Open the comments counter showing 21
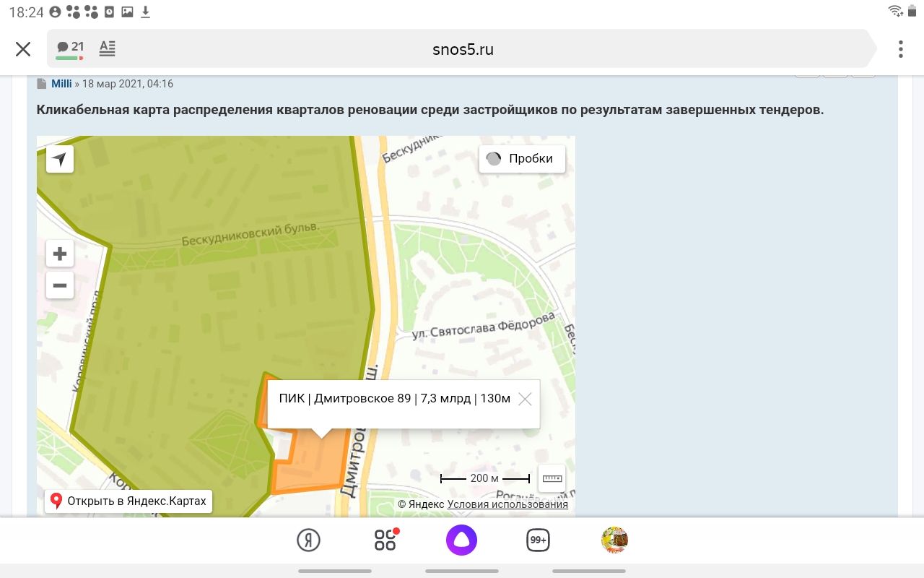Viewport: 924px width, 578px height. coord(70,48)
